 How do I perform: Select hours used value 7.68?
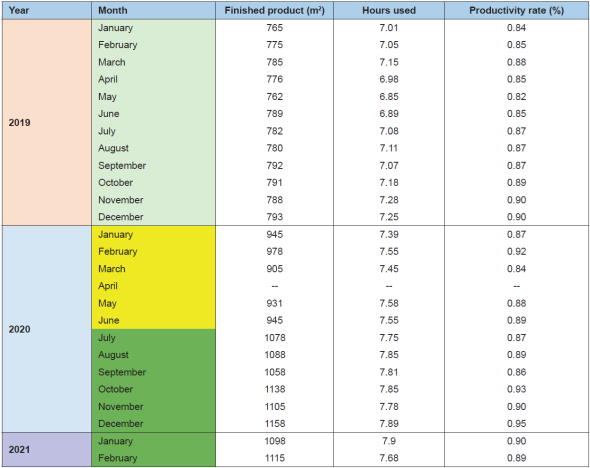click(389, 458)
